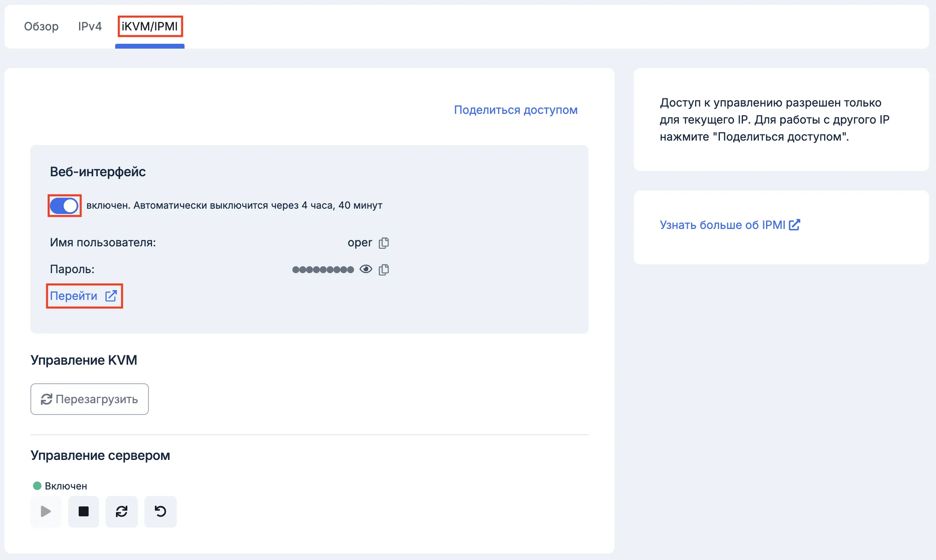The height and width of the screenshot is (560, 936).
Task: Switch to the IPv4 tab
Action: 90,26
